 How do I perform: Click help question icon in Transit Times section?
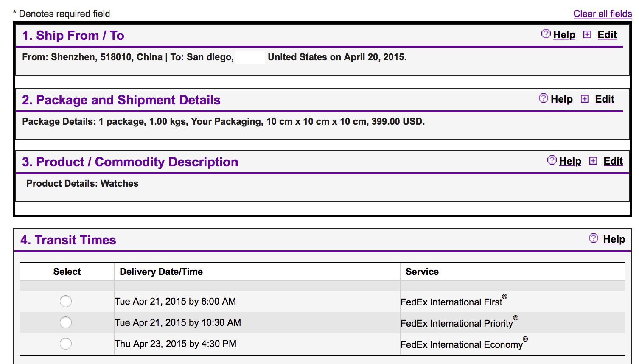(594, 238)
